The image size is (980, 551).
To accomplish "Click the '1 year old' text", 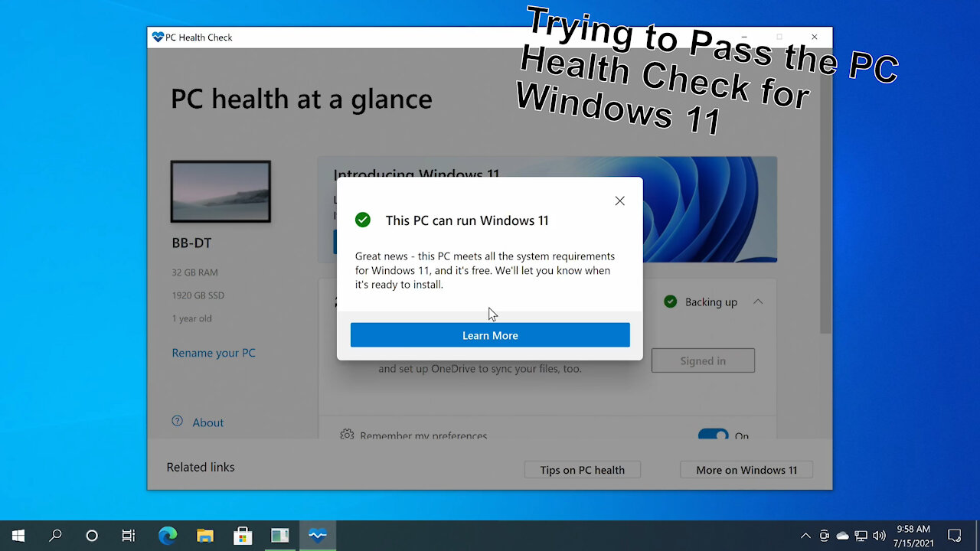I will 191,318.
